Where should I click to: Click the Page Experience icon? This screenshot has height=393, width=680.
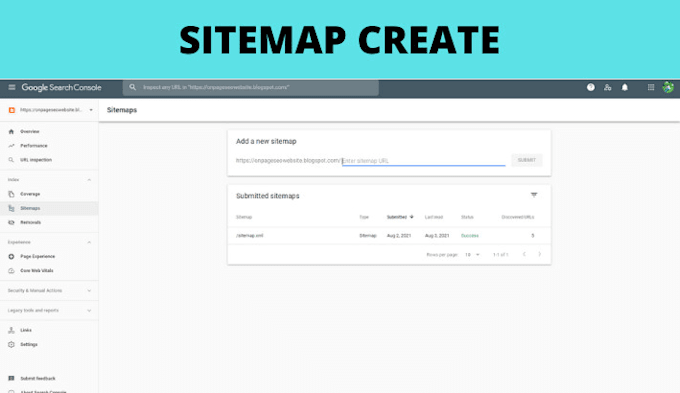tap(11, 256)
